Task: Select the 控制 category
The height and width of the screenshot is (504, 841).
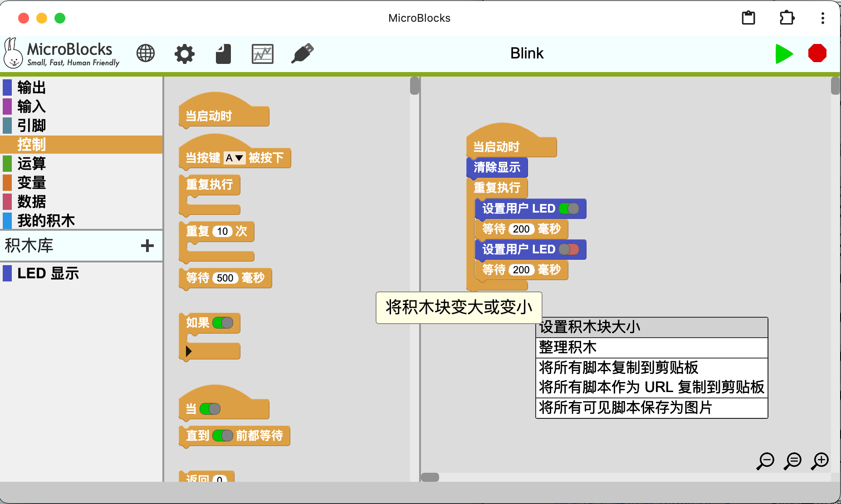Action: [82, 145]
